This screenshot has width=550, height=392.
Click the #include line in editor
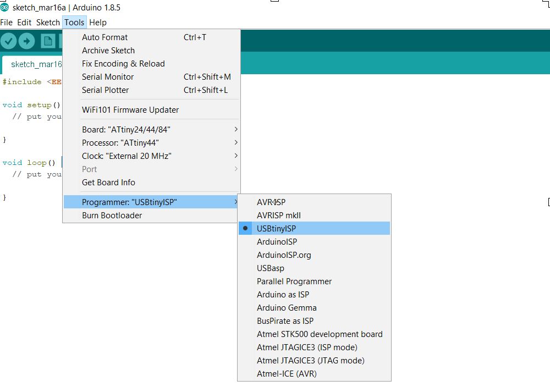coord(32,82)
